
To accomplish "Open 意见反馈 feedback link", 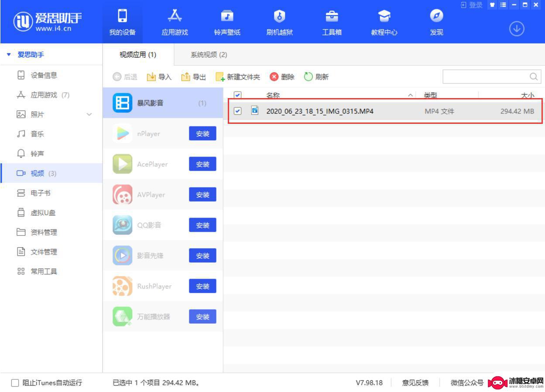I will 415,383.
